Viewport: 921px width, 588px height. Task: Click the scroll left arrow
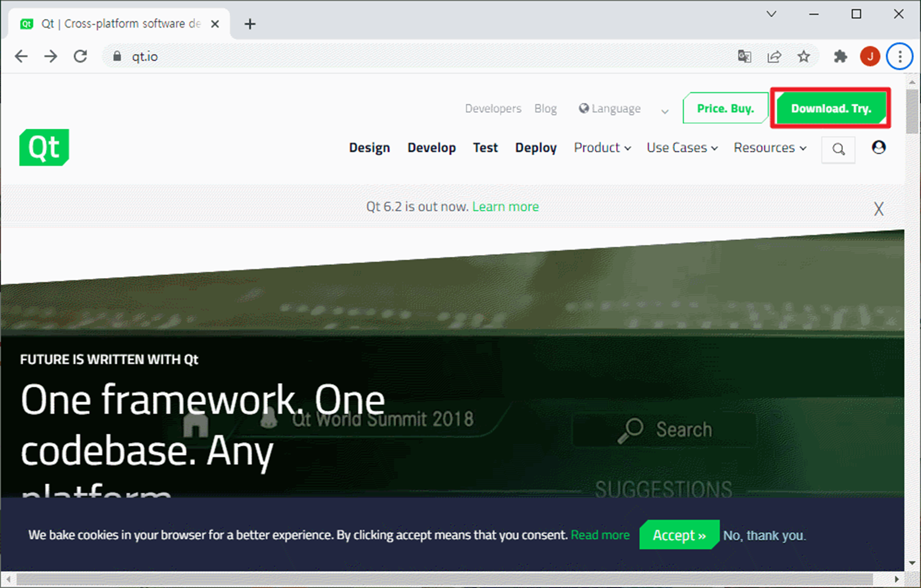pos(8,580)
